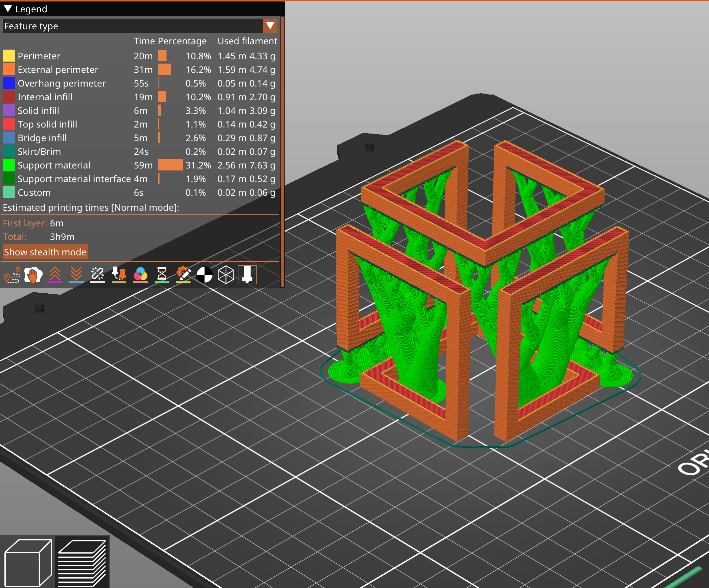Screen dimensions: 709x588
Task: Toggle print pauses hourglass icon
Action: (162, 275)
